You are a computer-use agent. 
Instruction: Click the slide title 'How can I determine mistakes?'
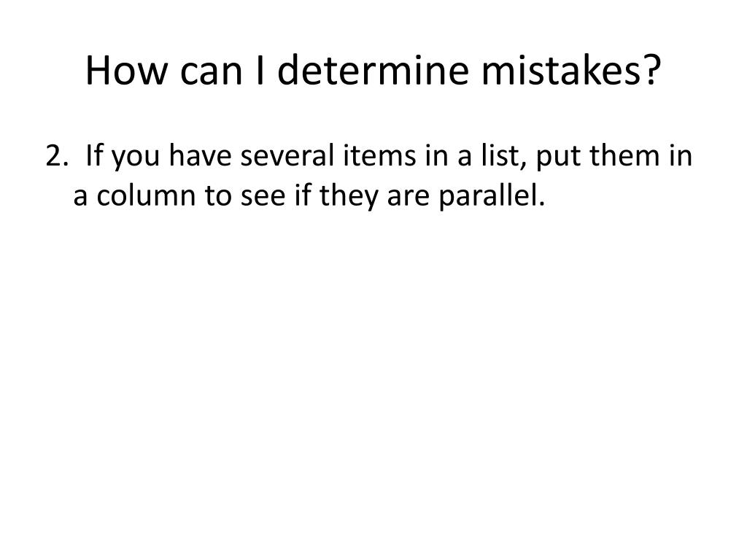[x=373, y=70]
